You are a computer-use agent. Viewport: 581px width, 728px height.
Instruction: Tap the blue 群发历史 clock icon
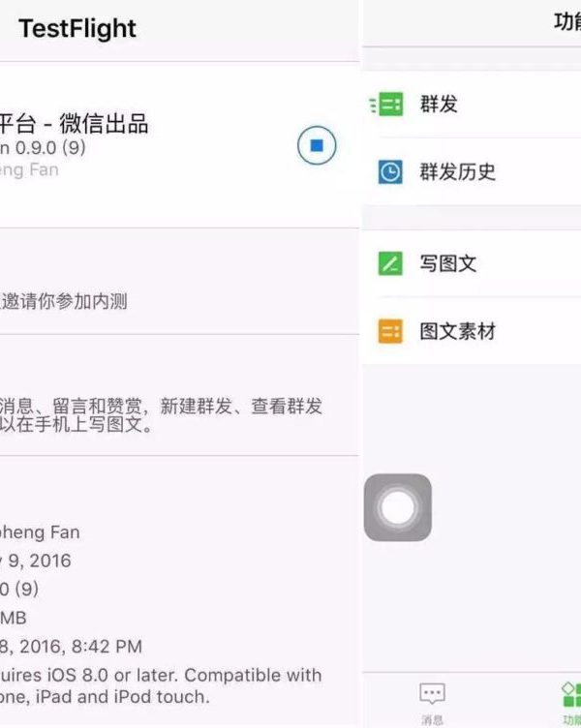[390, 172]
